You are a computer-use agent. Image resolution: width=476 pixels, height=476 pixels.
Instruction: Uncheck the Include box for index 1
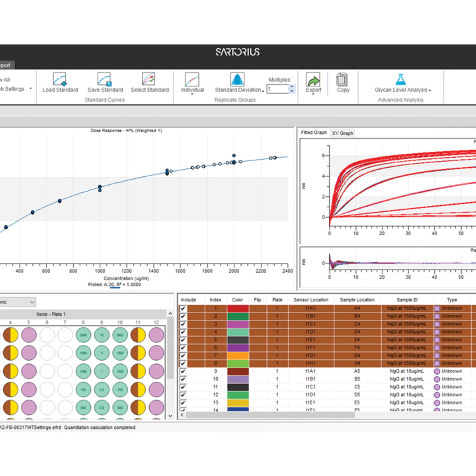pos(184,308)
